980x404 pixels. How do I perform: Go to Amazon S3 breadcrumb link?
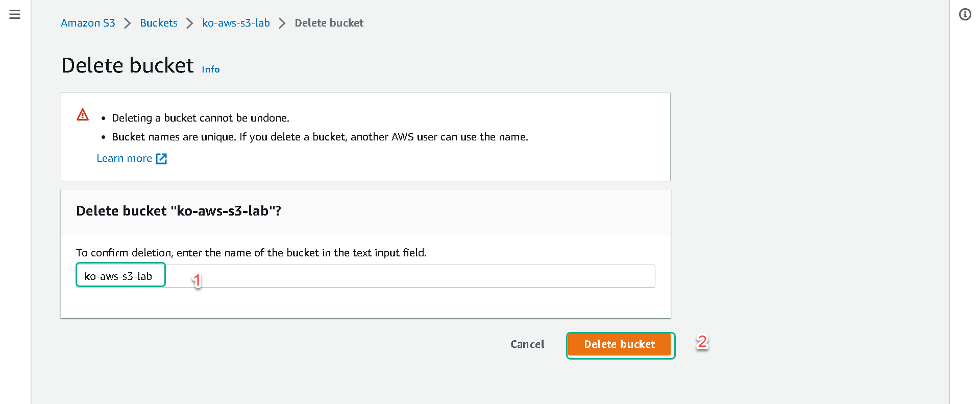click(x=88, y=23)
